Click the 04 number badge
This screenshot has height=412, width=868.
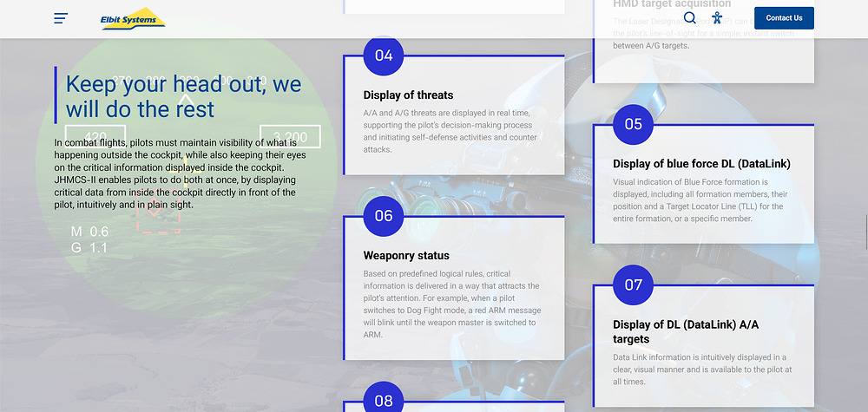tap(384, 56)
